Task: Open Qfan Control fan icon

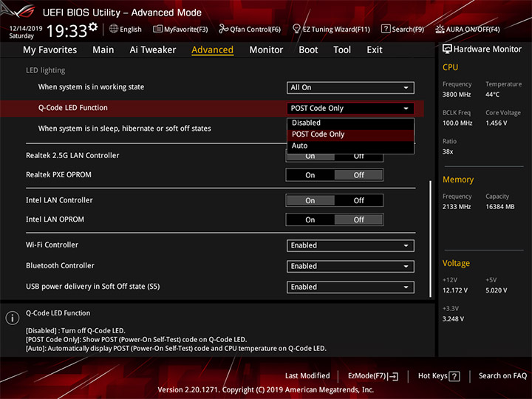Action: [x=223, y=29]
